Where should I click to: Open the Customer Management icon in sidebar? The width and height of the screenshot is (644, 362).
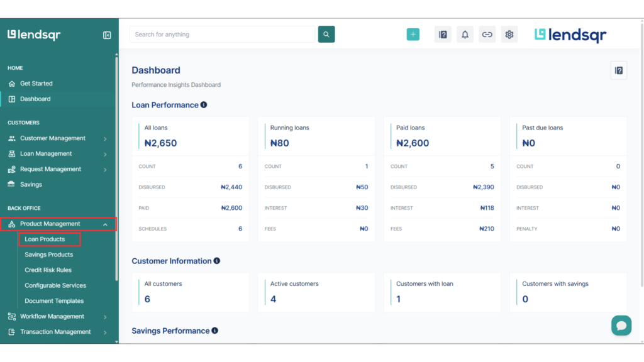pyautogui.click(x=13, y=138)
